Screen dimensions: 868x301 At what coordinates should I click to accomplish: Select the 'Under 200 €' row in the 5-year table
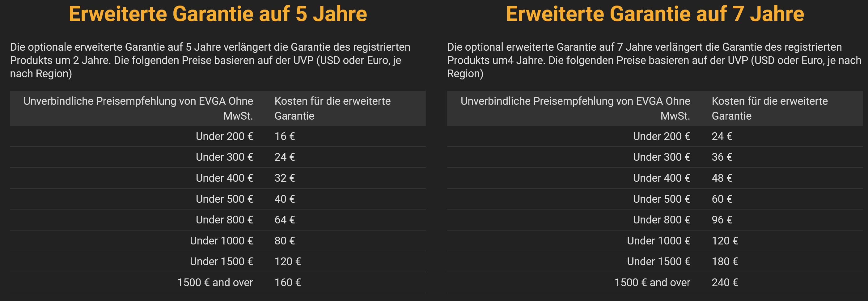[218, 136]
